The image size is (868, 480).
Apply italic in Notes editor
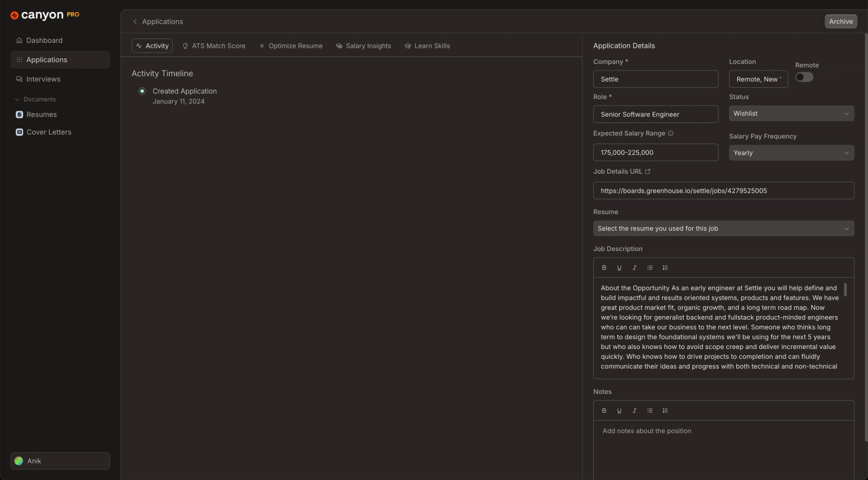pyautogui.click(x=634, y=410)
